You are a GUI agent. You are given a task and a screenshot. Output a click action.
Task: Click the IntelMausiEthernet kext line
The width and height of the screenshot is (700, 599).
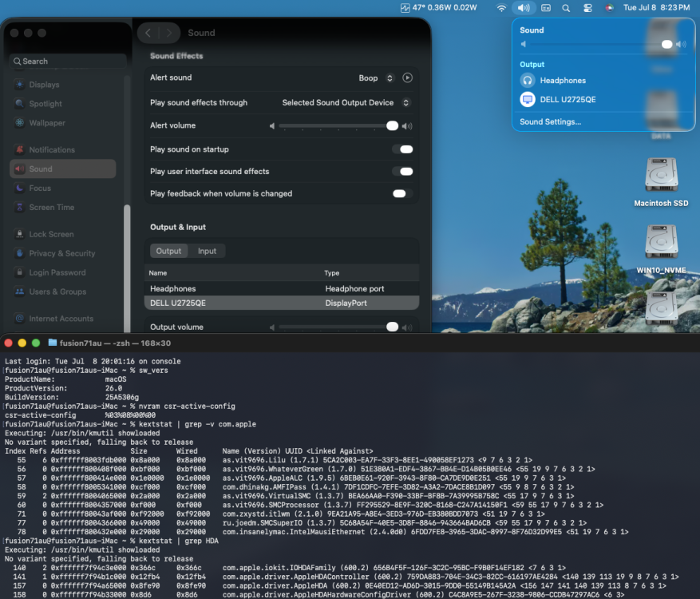[x=317, y=532]
